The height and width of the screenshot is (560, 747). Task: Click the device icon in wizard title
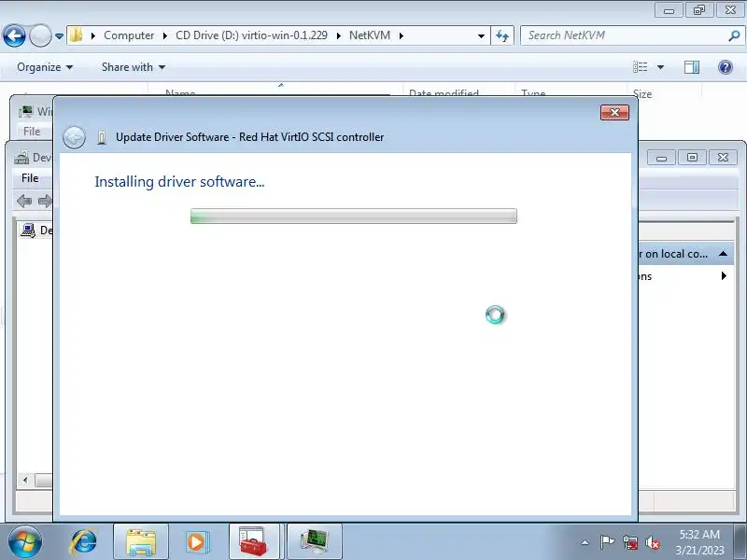[x=101, y=137]
